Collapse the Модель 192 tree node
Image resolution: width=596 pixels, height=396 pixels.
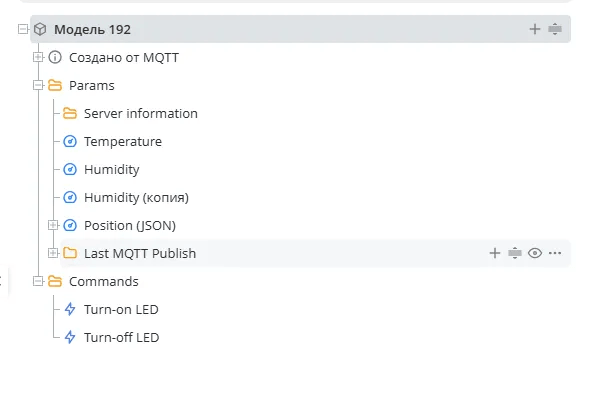(23, 29)
